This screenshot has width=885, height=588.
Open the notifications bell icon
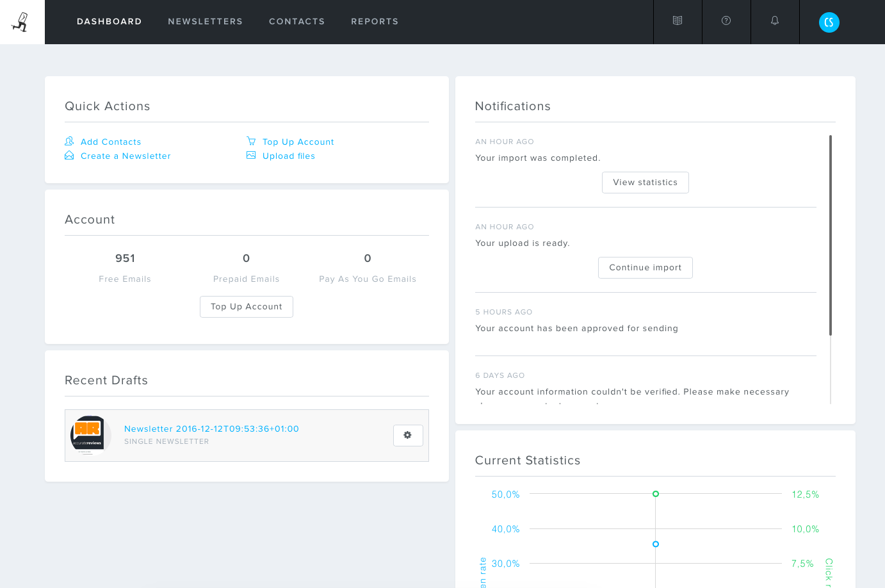pyautogui.click(x=775, y=21)
